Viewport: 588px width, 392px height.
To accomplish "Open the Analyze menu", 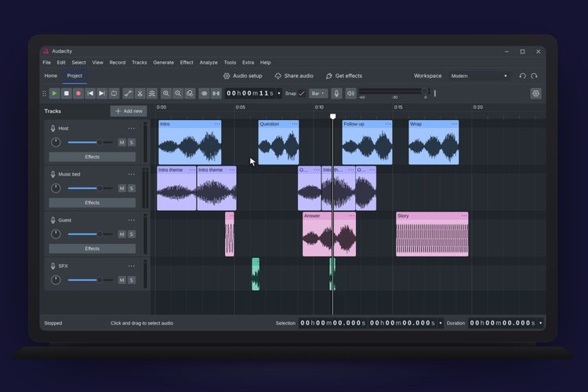I will click(x=209, y=63).
